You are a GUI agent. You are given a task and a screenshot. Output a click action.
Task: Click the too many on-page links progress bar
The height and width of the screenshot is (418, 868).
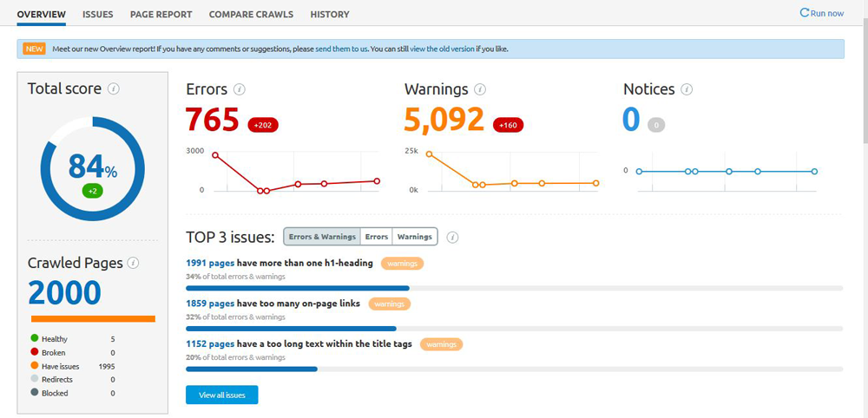(x=514, y=329)
